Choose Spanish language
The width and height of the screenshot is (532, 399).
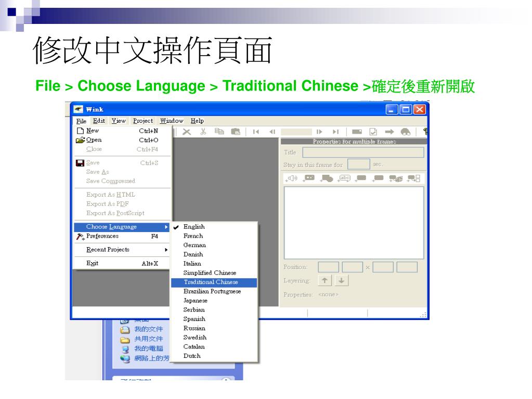click(x=214, y=319)
